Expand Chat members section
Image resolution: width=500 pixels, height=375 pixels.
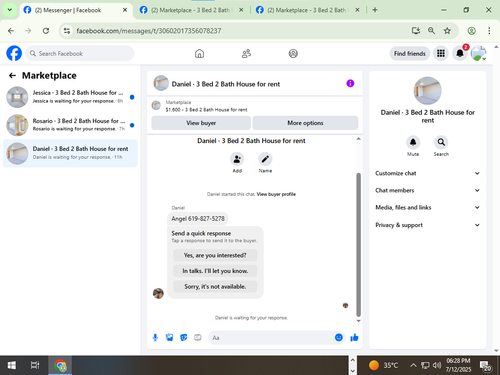pos(427,190)
